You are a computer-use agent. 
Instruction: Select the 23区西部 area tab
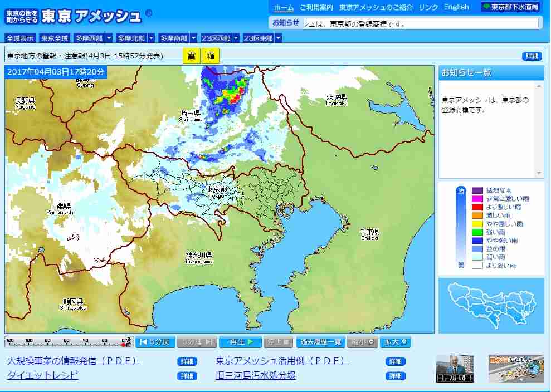click(x=216, y=38)
